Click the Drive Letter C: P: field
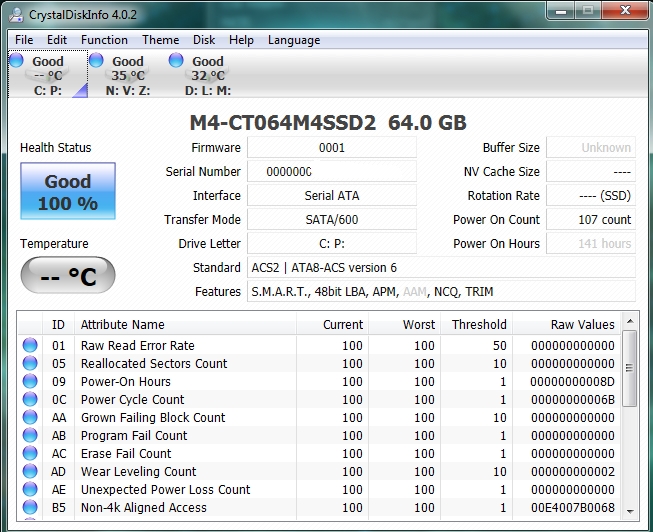This screenshot has height=532, width=653. coord(332,243)
